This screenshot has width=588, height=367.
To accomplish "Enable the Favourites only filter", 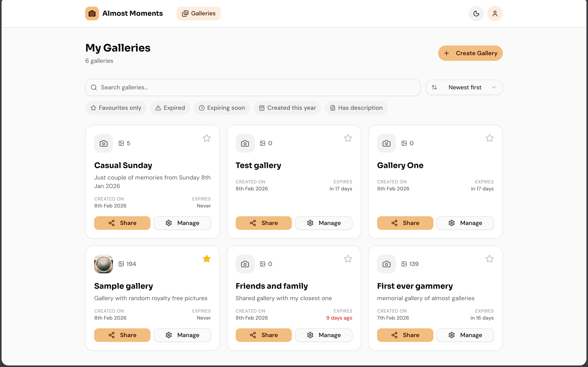I will point(116,108).
